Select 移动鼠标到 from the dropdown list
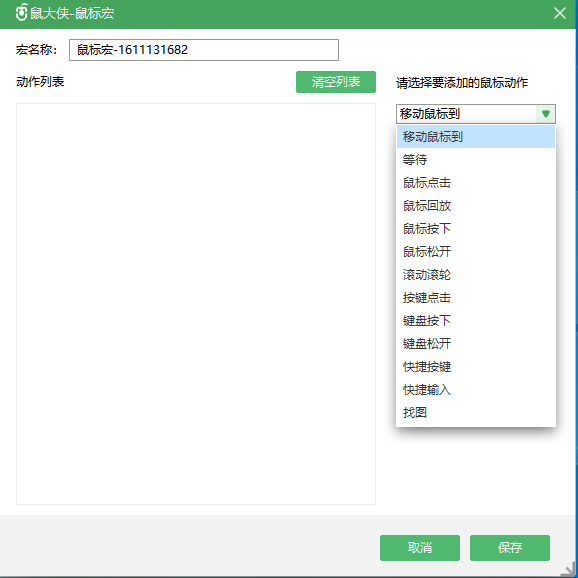Image resolution: width=578 pixels, height=578 pixels. 476,137
